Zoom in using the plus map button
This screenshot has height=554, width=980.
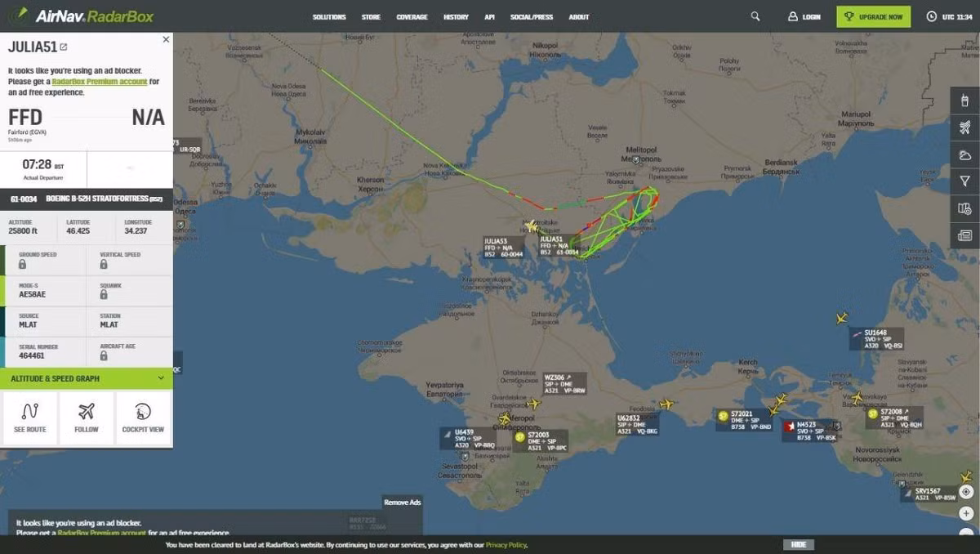pos(966,514)
